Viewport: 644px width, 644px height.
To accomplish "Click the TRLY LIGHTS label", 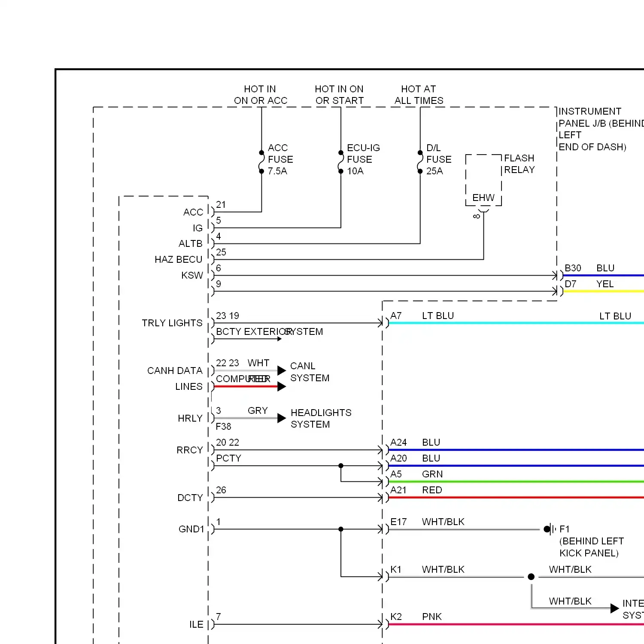I will pos(172,323).
